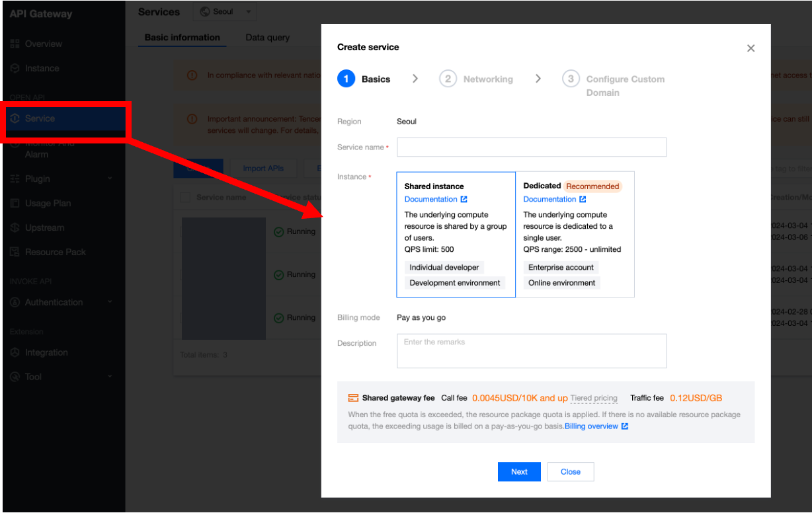
Task: Click the Individual developer tag
Action: (444, 267)
